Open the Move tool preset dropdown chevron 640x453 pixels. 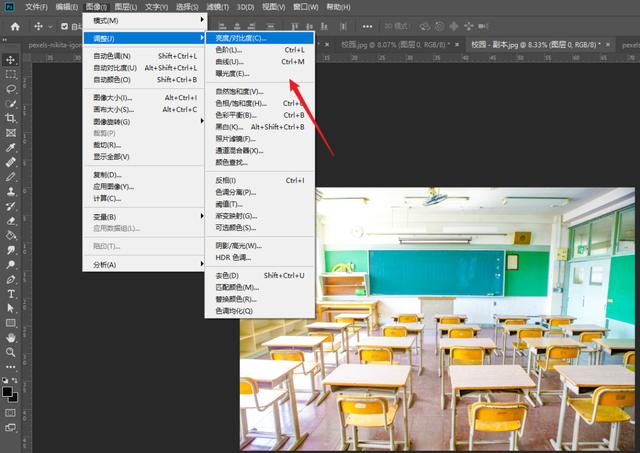[51, 27]
